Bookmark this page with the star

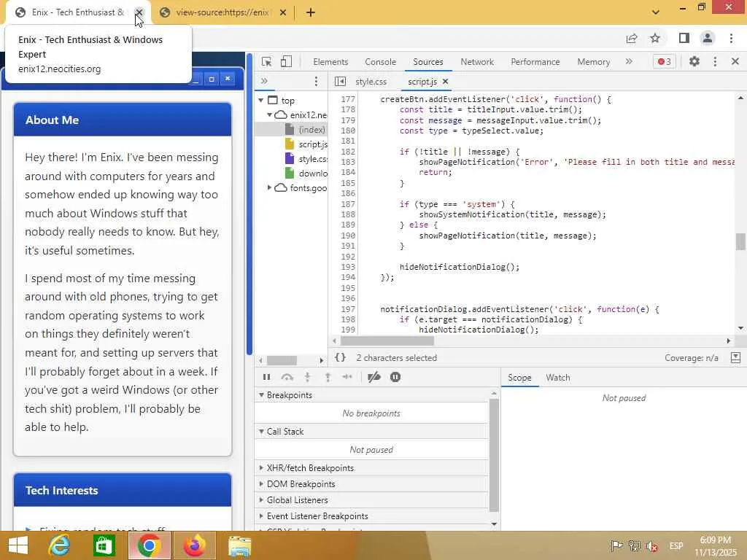tap(655, 39)
